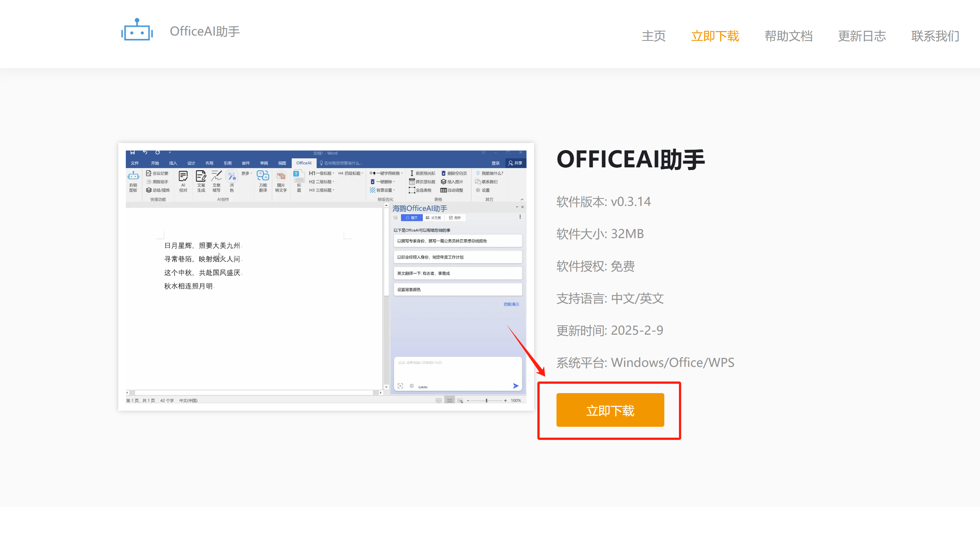Open the 帮助文档 navigation link

788,36
